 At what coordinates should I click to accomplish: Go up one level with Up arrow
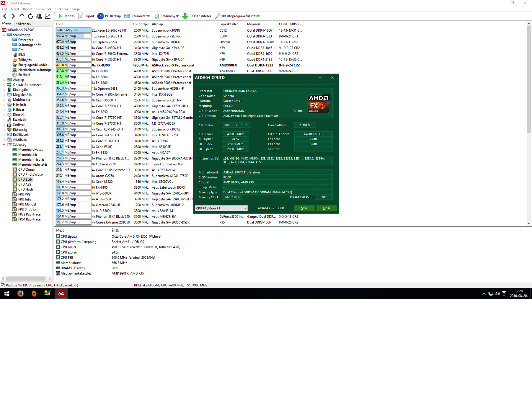pos(22,16)
